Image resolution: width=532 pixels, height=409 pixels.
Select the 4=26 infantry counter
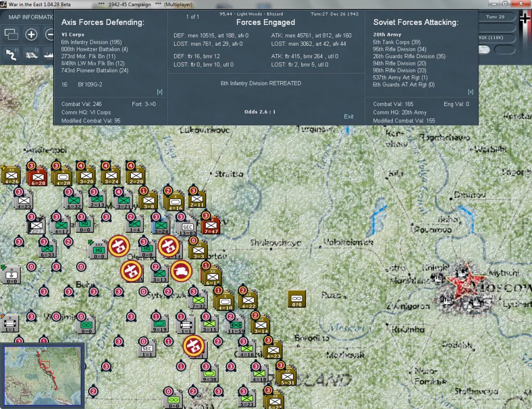pyautogui.click(x=11, y=176)
